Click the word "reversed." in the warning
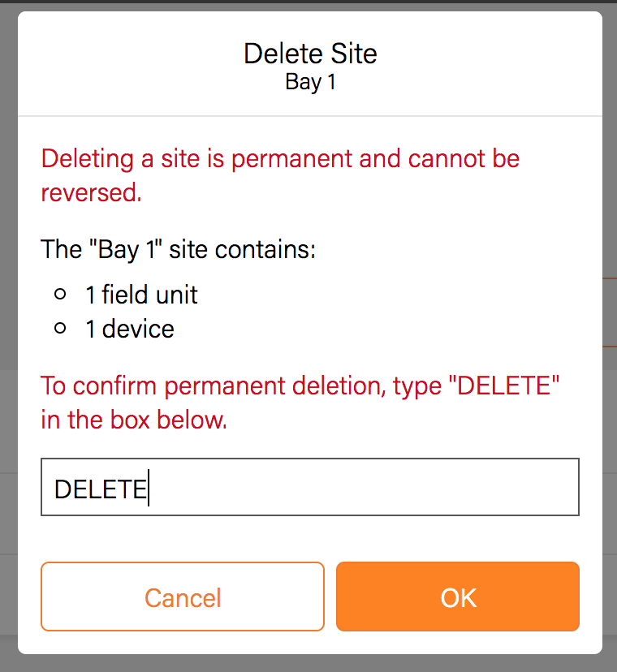 [92, 192]
